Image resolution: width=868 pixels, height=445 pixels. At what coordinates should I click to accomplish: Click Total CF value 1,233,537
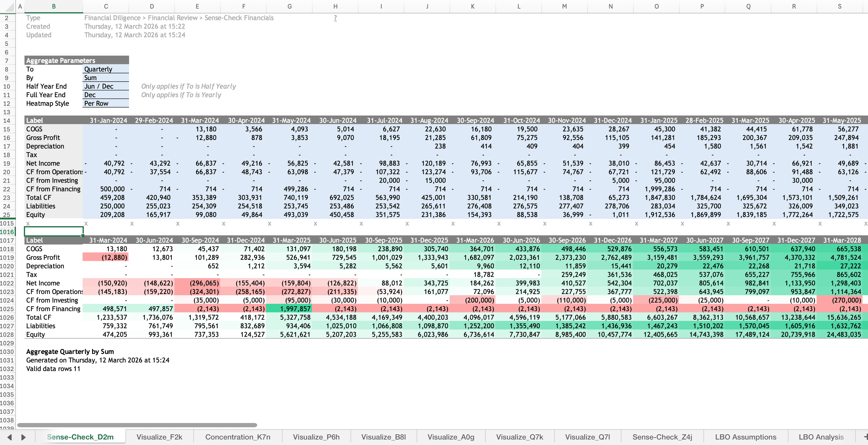106,318
